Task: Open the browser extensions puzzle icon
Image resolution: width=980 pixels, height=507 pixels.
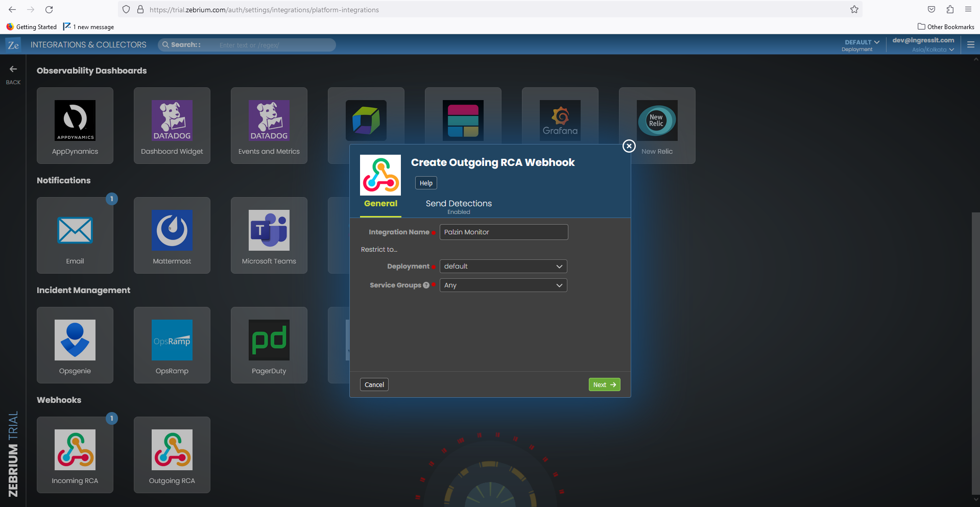Action: click(950, 9)
